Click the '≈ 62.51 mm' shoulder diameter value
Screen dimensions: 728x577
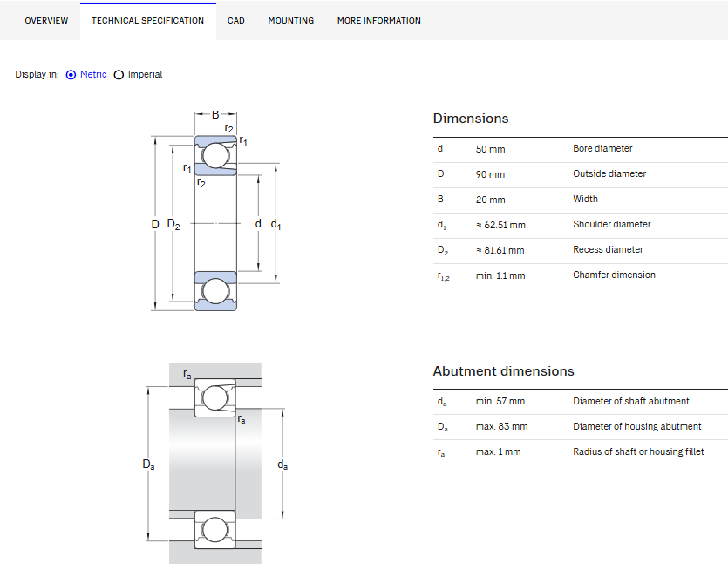(500, 225)
